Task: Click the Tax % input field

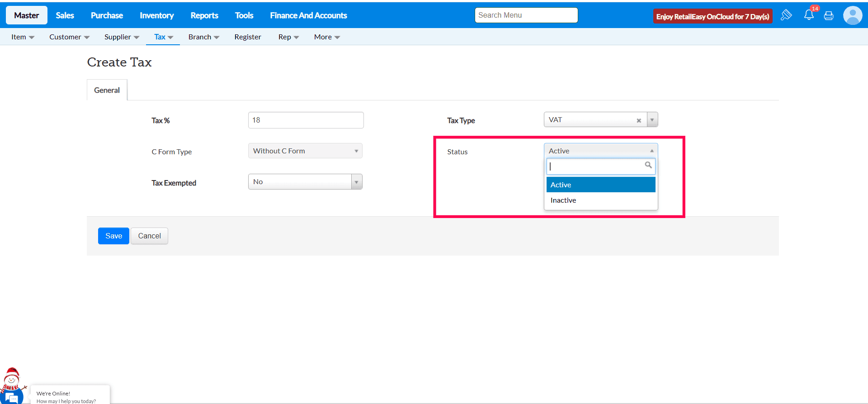Action: tap(306, 120)
